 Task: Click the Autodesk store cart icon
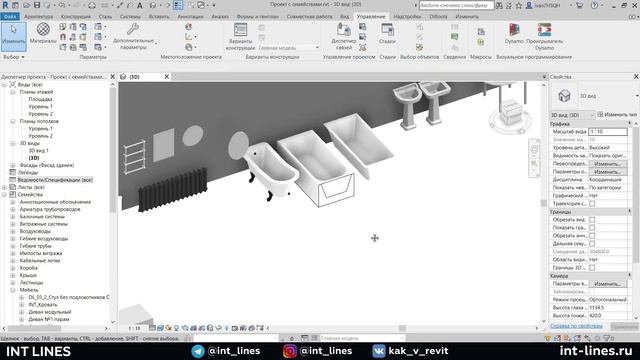tap(579, 5)
